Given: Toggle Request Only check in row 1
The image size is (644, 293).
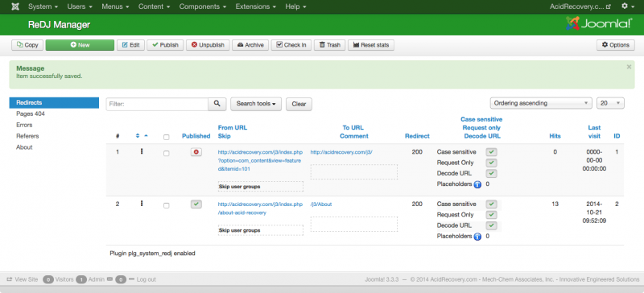Looking at the screenshot, I should click(x=492, y=163).
